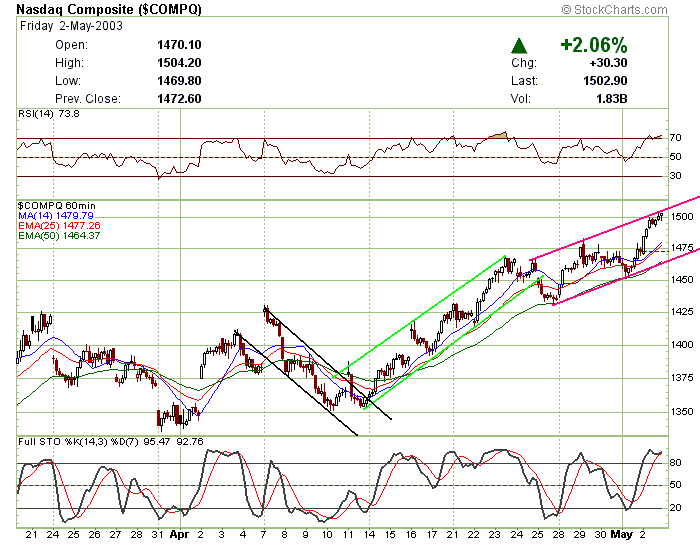Click the Chg value +30.30

(x=608, y=63)
